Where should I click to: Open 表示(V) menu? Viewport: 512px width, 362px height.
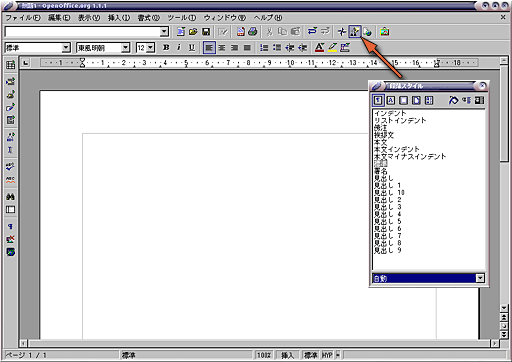(x=89, y=18)
